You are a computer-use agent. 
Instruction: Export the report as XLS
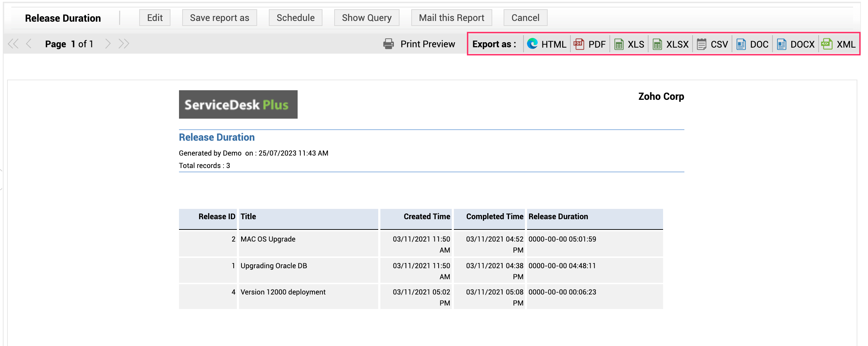[629, 44]
